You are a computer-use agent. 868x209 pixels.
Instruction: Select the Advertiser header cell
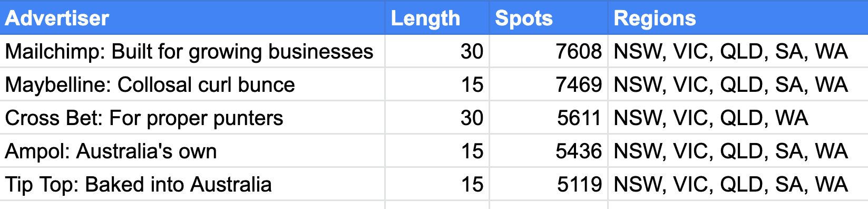pos(192,18)
